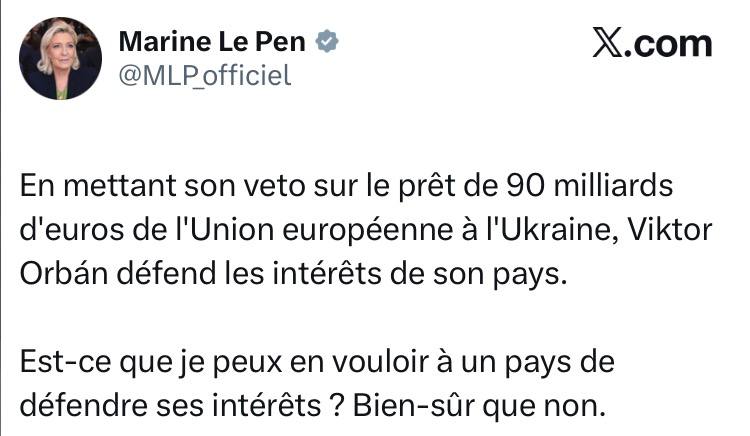Click the word "Orbán" in the tweet

point(58,275)
